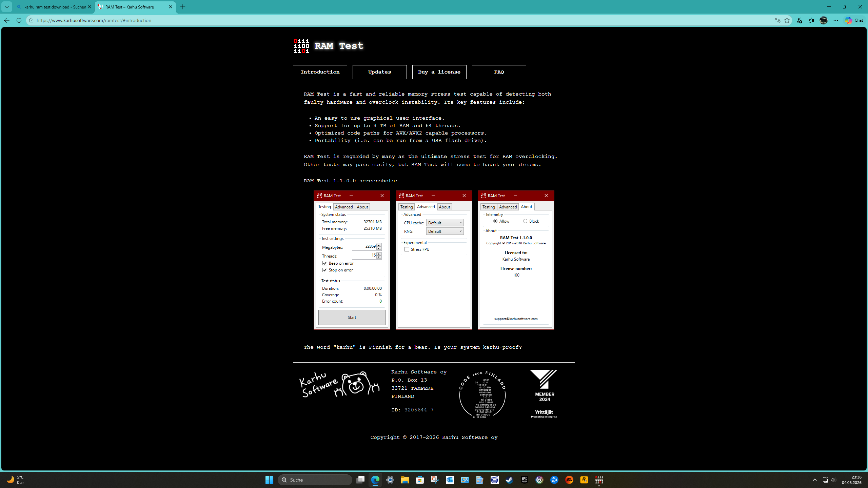This screenshot has height=488, width=868.
Task: Click the business ID 3205644-7 link
Action: (419, 410)
